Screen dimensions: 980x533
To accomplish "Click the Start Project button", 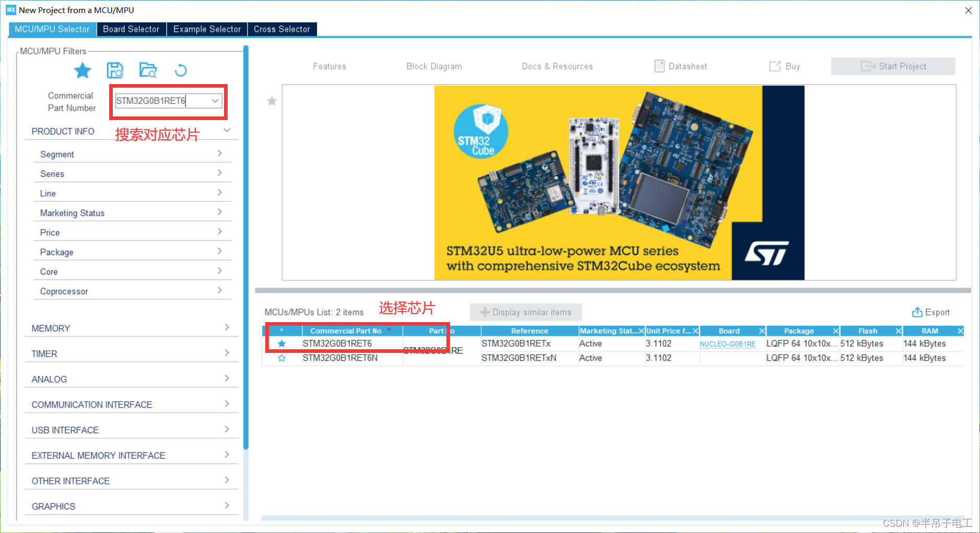I will [893, 66].
